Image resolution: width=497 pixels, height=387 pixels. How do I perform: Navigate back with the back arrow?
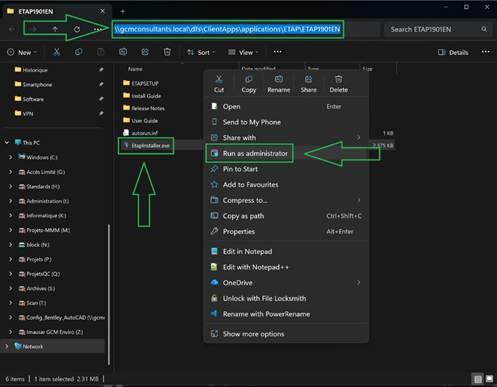tap(12, 29)
